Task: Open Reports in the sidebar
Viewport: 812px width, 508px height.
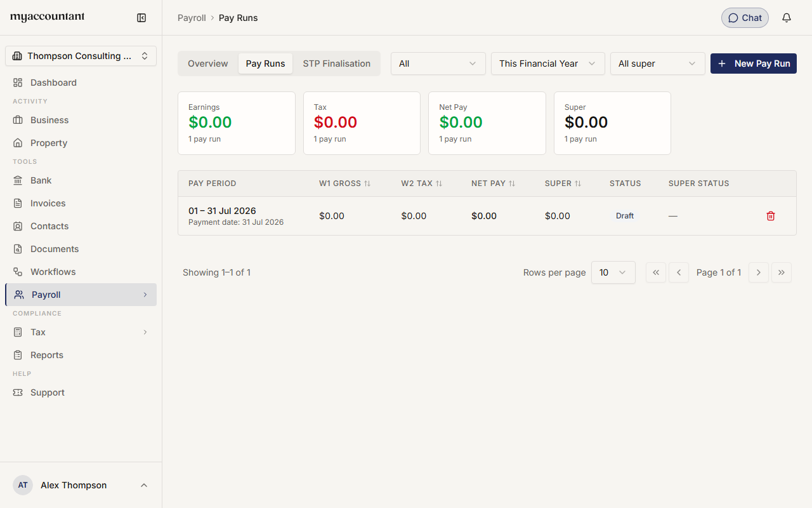Action: (x=81, y=355)
